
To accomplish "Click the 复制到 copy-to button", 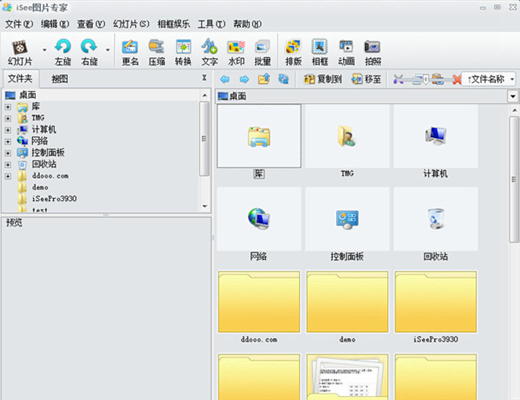I will tap(323, 79).
